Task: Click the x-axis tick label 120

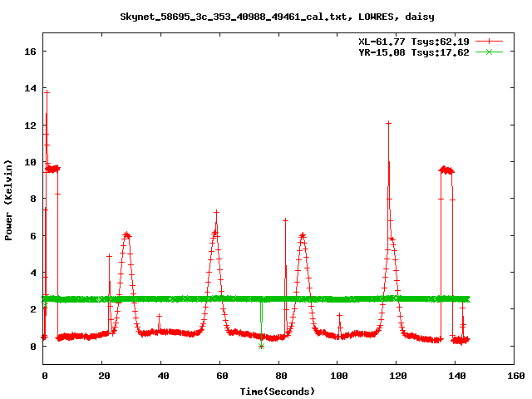Action: (397, 376)
